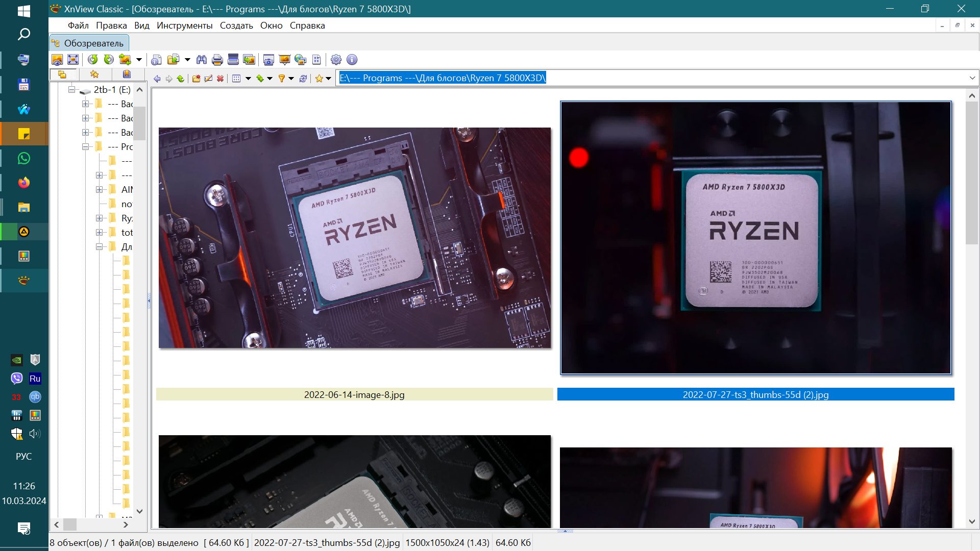Click the print icon in toolbar
The width and height of the screenshot is (980, 551).
(217, 60)
